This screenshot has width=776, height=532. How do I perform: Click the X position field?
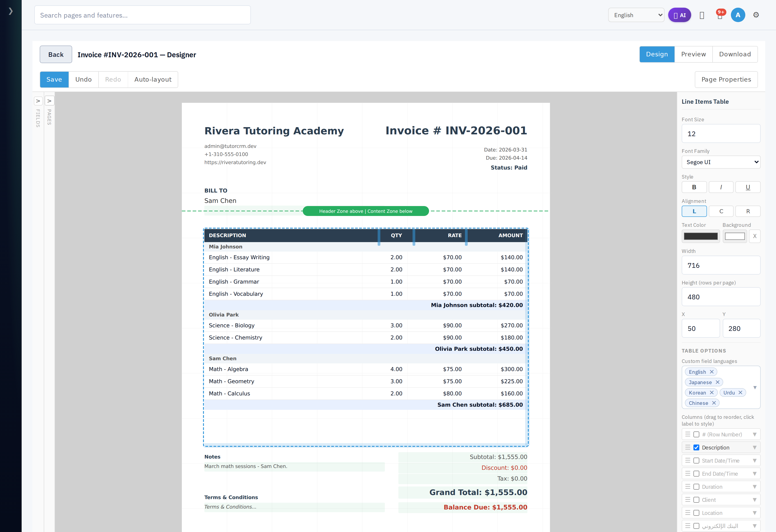pos(700,328)
